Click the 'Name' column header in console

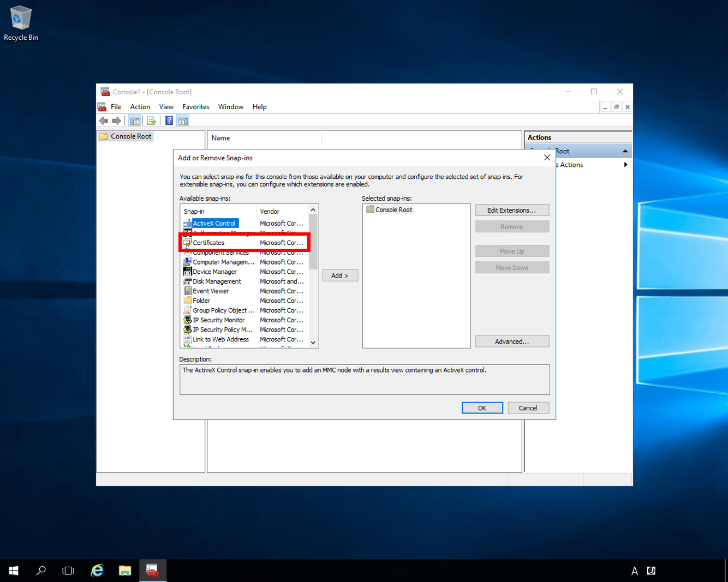coord(265,138)
